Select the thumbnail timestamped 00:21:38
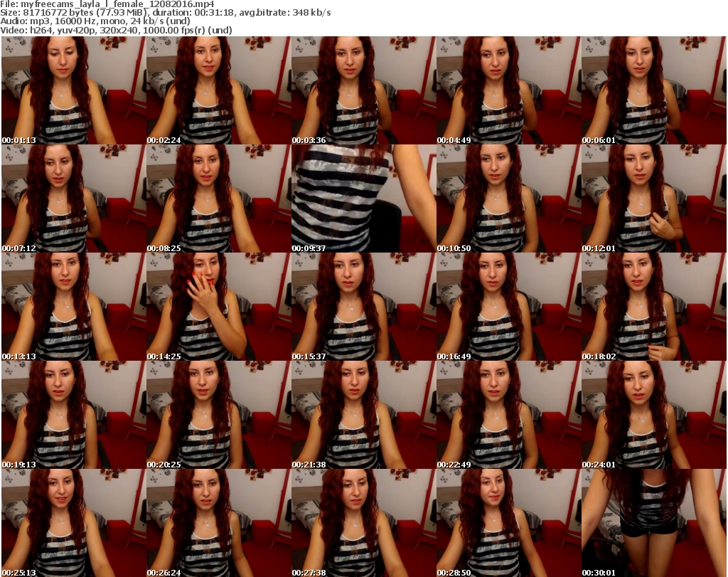The height and width of the screenshot is (577, 728). (x=363, y=415)
